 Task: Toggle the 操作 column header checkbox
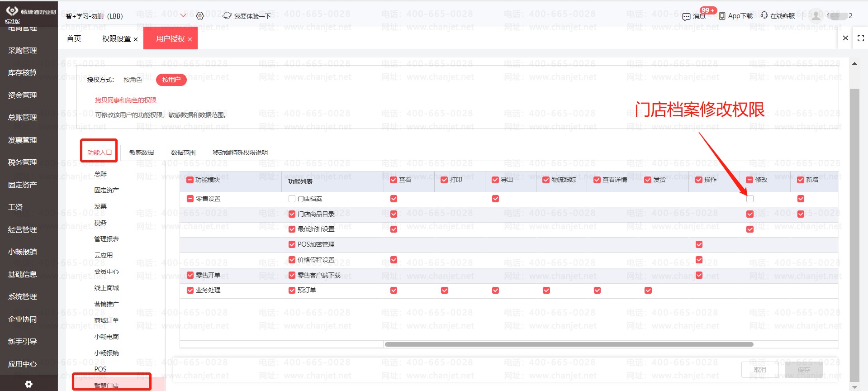[699, 180]
